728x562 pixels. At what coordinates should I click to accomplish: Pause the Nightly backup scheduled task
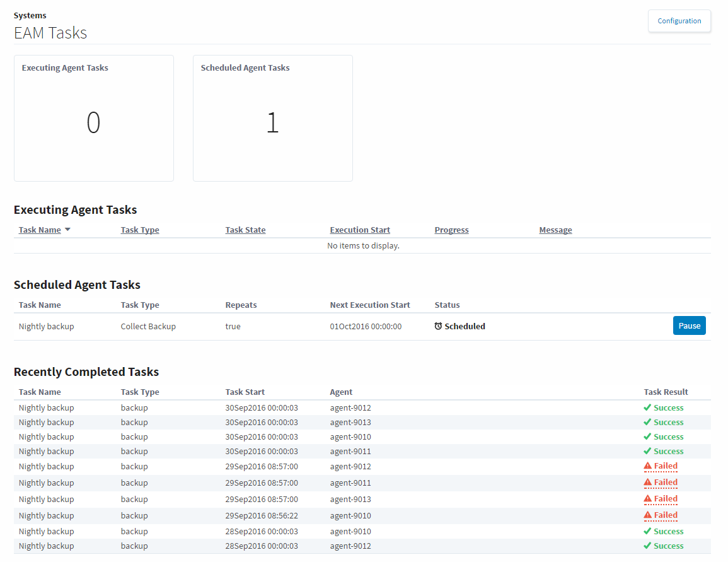[x=689, y=326]
